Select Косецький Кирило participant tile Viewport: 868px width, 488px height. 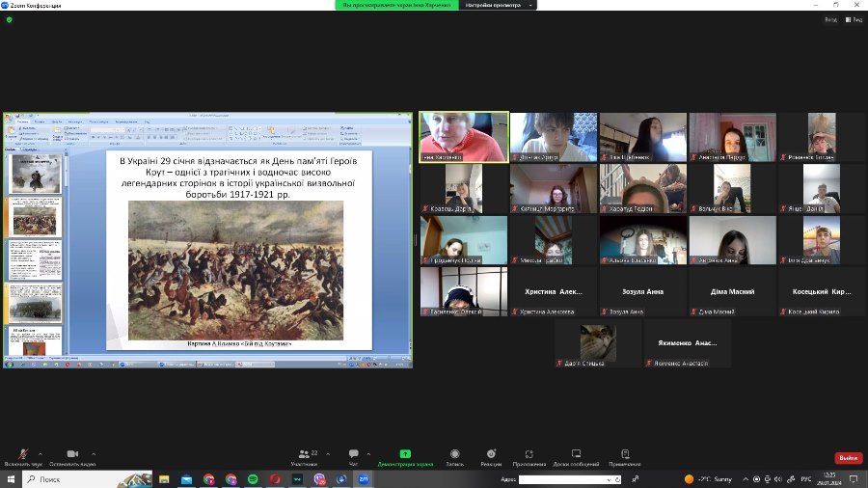822,291
